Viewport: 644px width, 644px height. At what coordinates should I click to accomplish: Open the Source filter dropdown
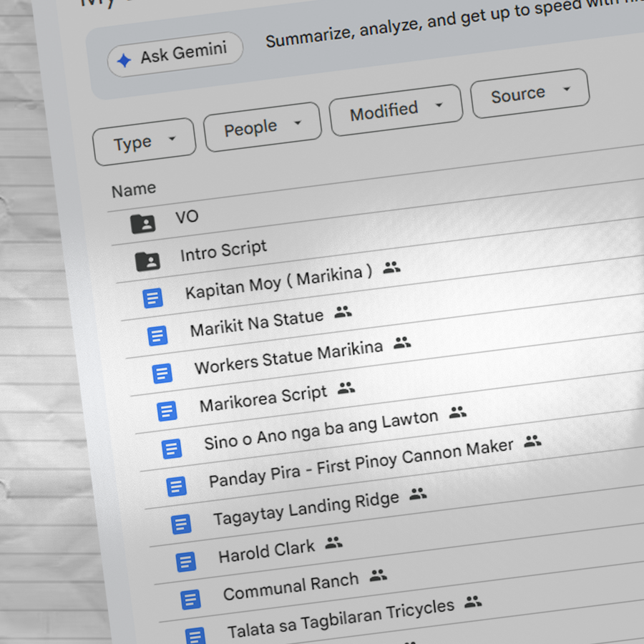coord(530,93)
